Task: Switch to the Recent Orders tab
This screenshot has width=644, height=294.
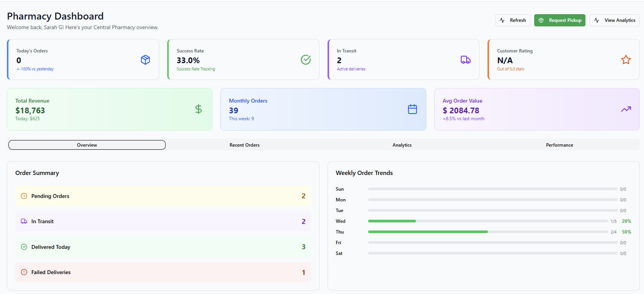Action: [x=245, y=145]
